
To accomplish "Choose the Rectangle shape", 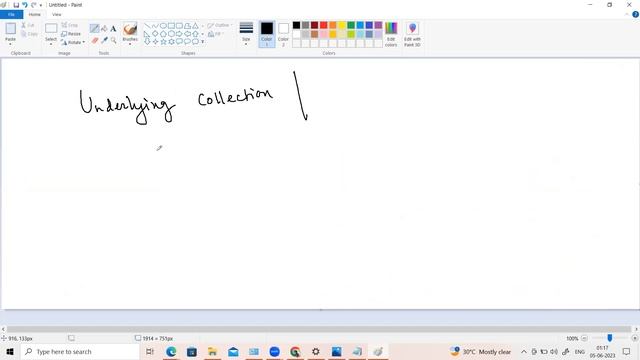I will click(171, 26).
